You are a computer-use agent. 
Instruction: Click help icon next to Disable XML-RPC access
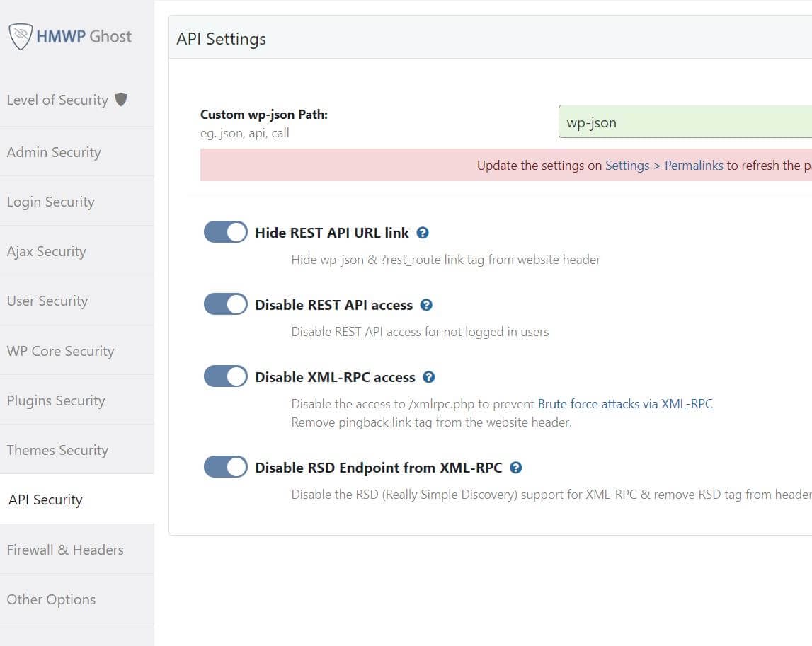(x=429, y=377)
